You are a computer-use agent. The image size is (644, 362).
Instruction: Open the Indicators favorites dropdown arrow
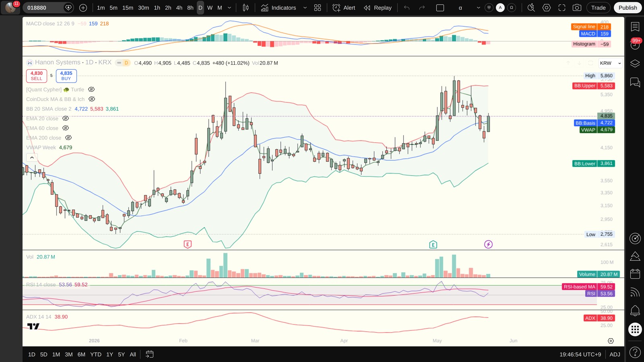pyautogui.click(x=305, y=8)
